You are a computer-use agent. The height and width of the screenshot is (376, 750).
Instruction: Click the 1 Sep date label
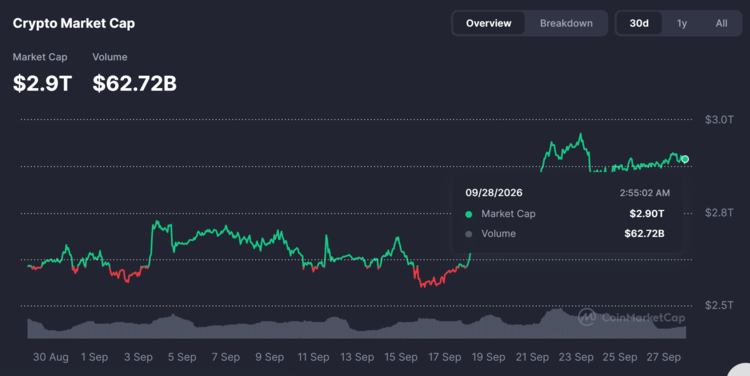94,357
